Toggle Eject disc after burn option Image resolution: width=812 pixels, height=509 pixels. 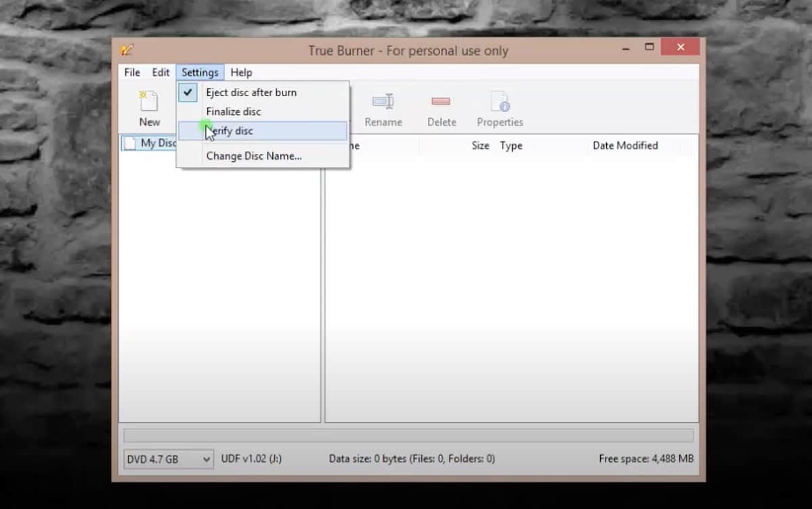pyautogui.click(x=263, y=92)
